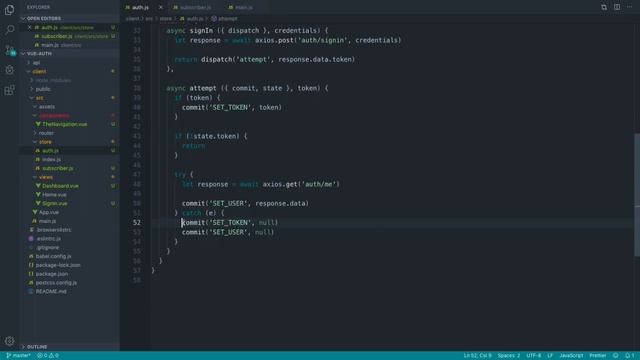
Task: Open the Extensions view in activity bar
Action: point(9,90)
